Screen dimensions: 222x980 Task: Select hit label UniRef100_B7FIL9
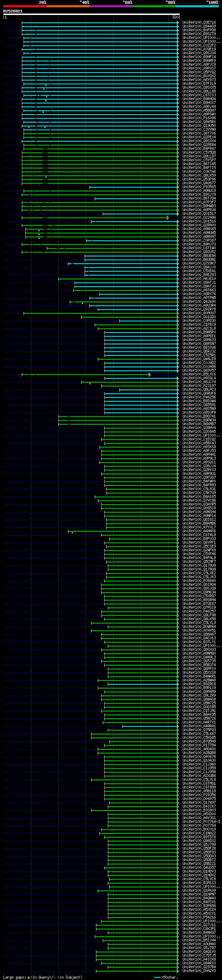pyautogui.click(x=199, y=84)
